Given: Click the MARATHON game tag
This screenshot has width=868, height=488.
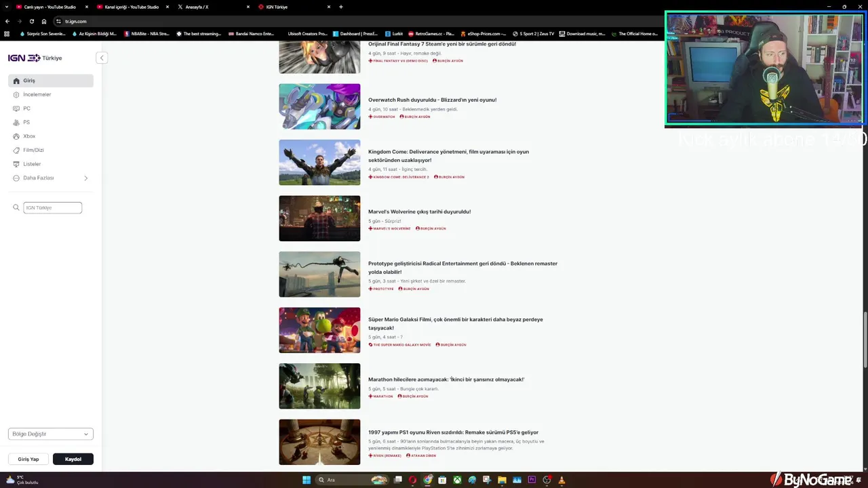Looking at the screenshot, I should pos(380,396).
